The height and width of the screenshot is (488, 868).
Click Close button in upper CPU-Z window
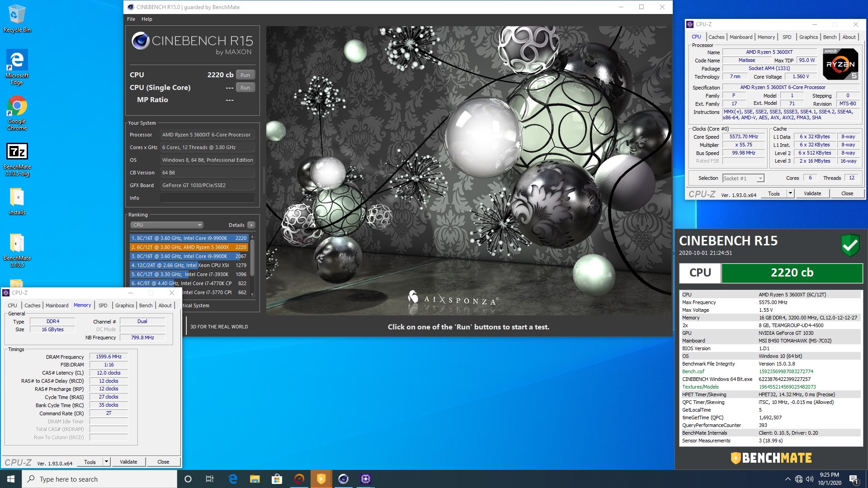pyautogui.click(x=847, y=193)
